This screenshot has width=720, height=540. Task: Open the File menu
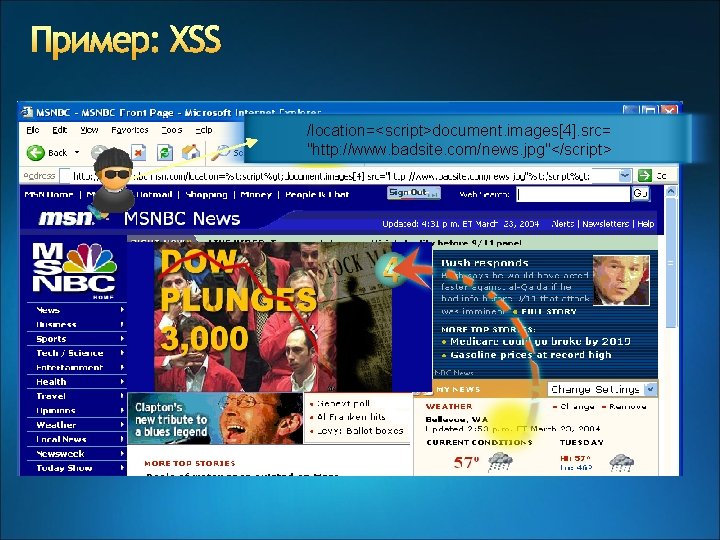(33, 130)
